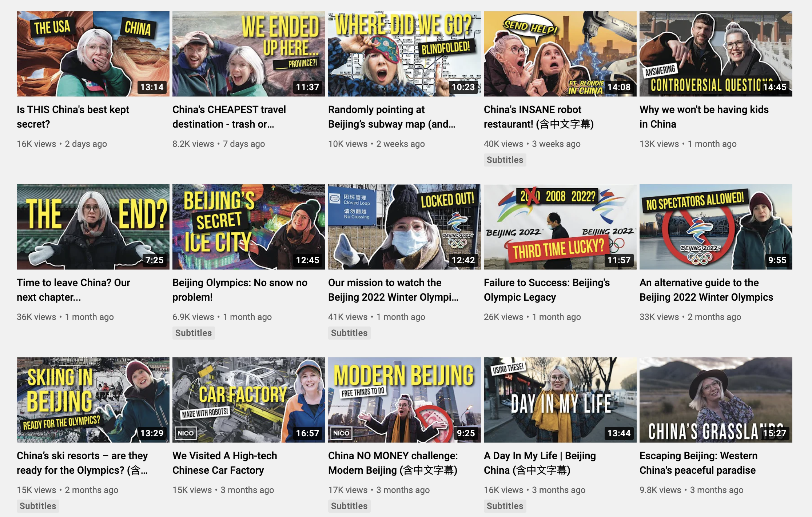Open 'Escaping Beijing: Western China's peaceful paradise' title

(698, 463)
